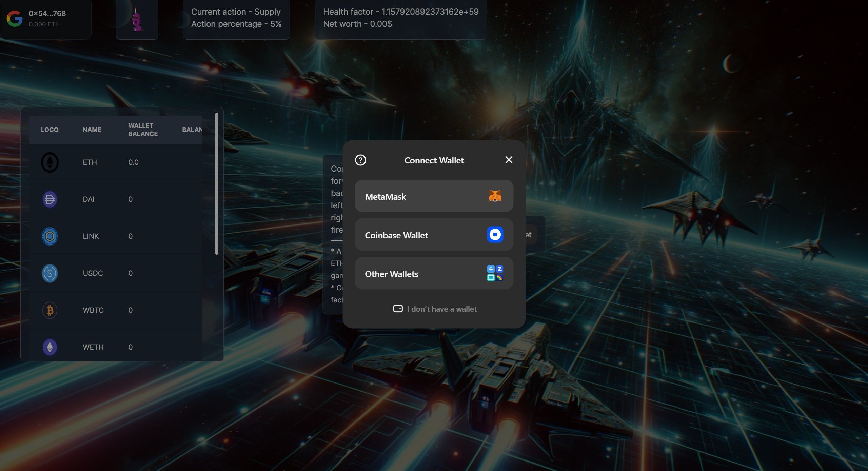Select the DAI name cell
The width and height of the screenshot is (868, 471).
pyautogui.click(x=88, y=199)
